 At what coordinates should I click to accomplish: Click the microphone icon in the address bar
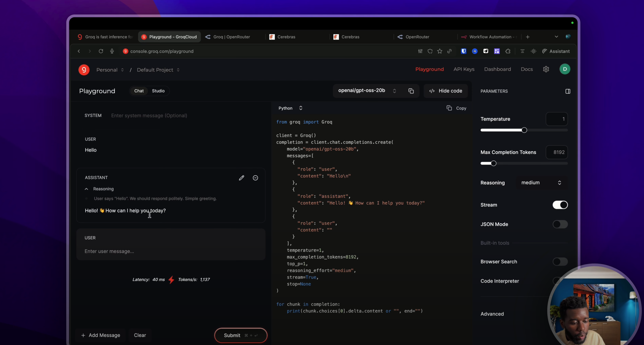coord(112,51)
